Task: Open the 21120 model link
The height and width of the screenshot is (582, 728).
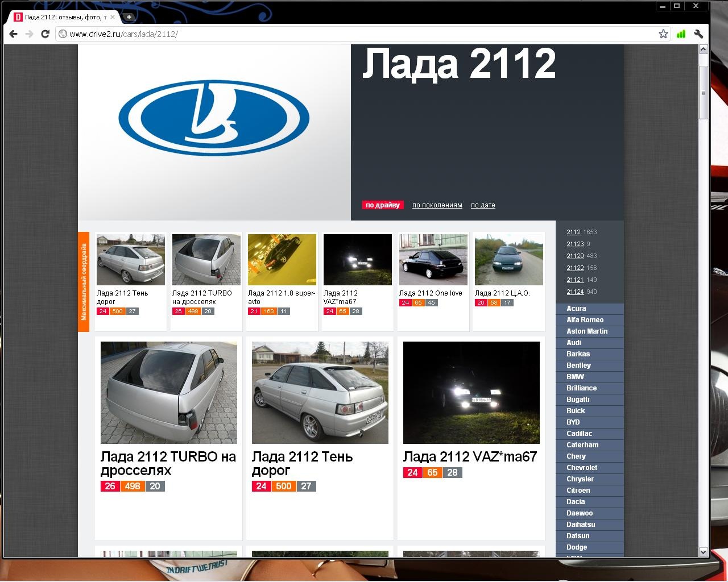Action: (x=575, y=256)
